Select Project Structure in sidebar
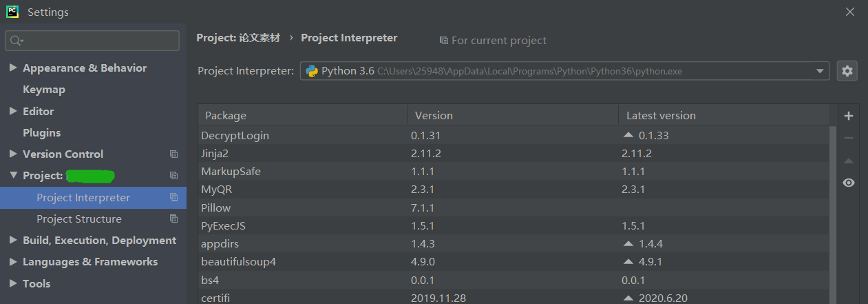 pos(79,219)
